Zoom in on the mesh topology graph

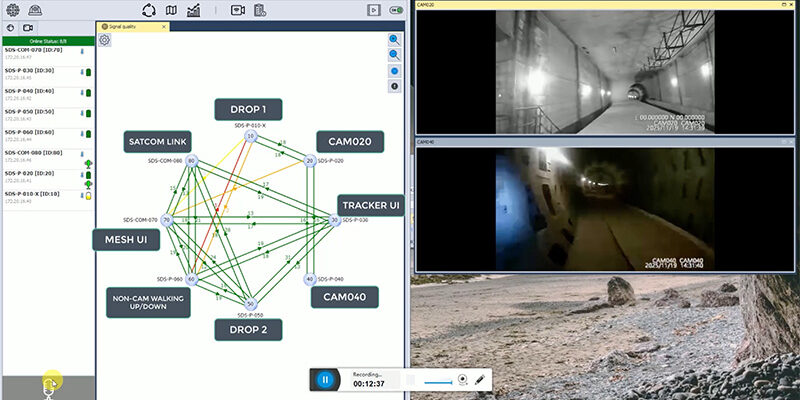pyautogui.click(x=394, y=40)
